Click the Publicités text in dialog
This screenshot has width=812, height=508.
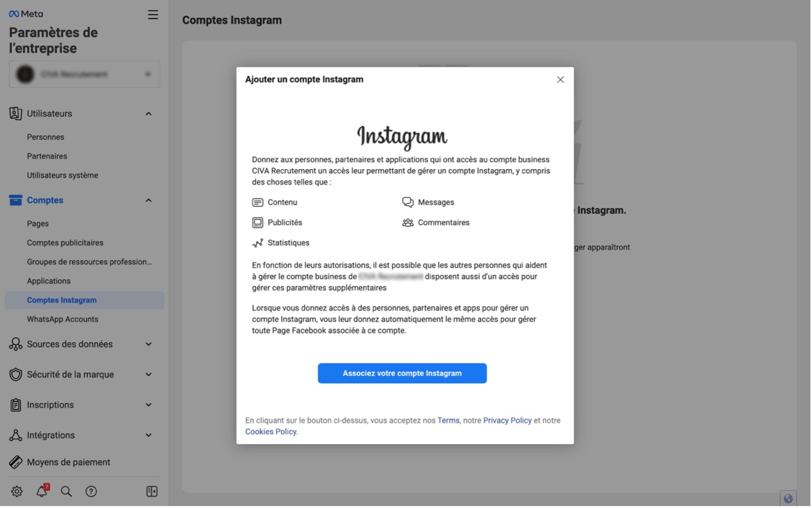click(285, 223)
